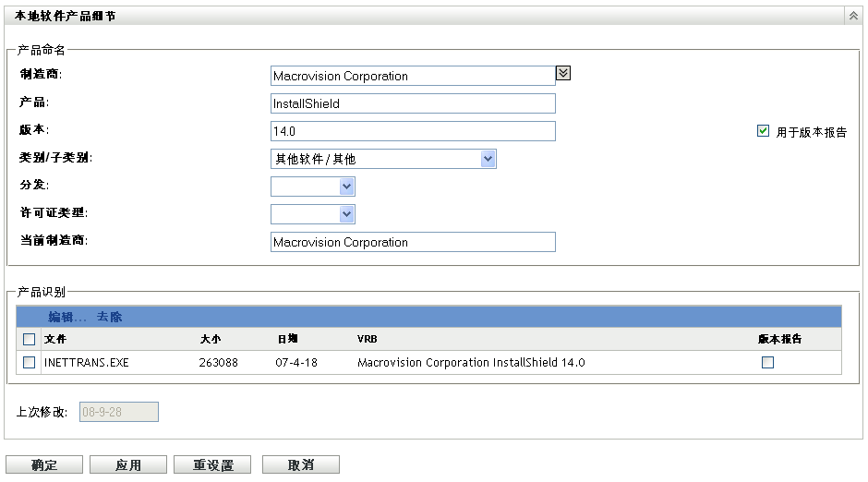This screenshot has height=482, width=868.
Task: Click the 版本报告 column header
Action: point(779,339)
